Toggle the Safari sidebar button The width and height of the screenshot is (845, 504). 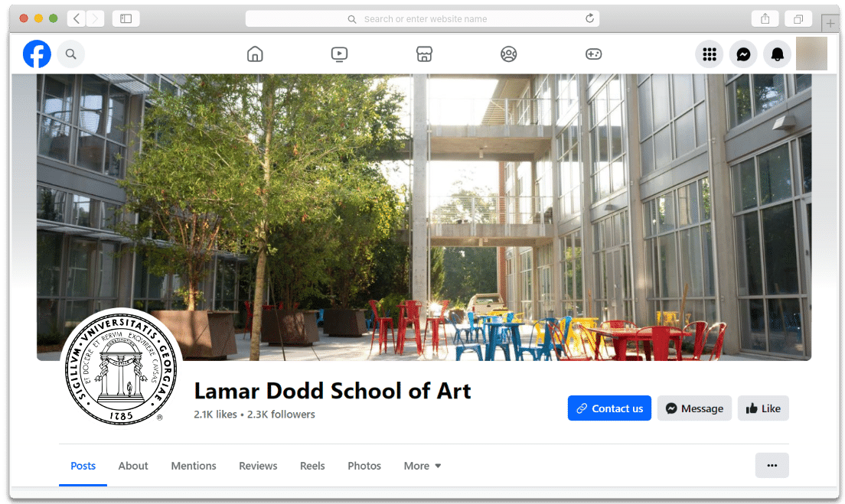pyautogui.click(x=126, y=18)
